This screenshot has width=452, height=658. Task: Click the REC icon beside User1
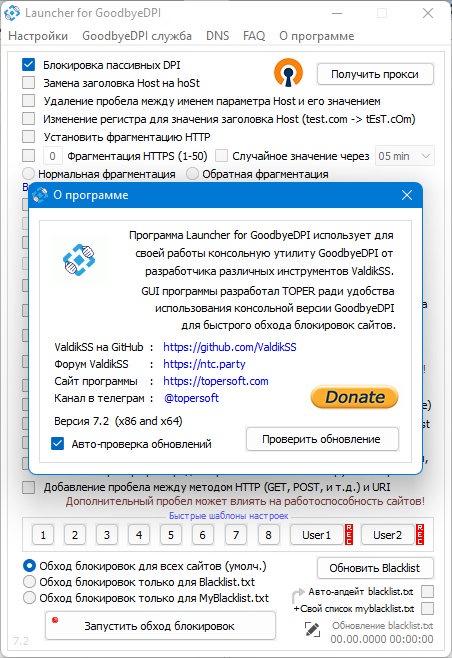click(349, 535)
